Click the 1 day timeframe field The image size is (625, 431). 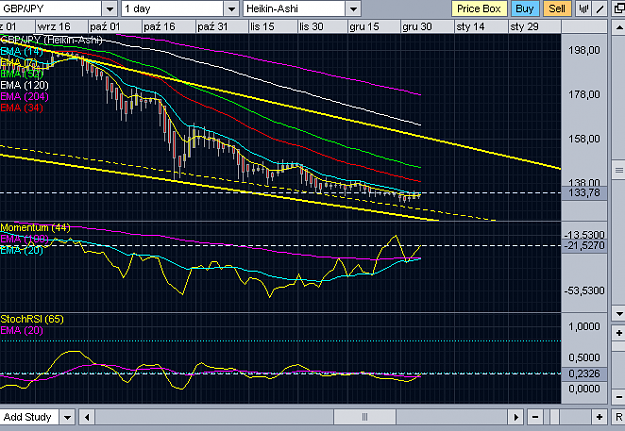[x=172, y=9]
